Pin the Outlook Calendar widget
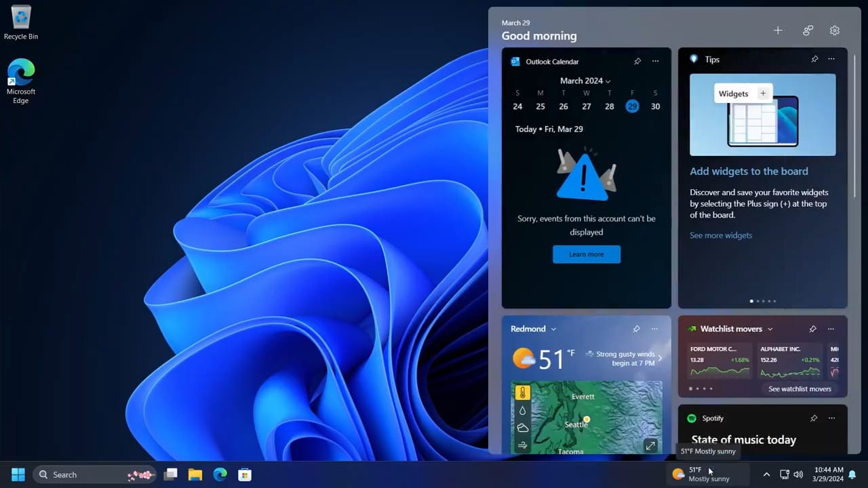Viewport: 868px width, 488px height. click(637, 61)
